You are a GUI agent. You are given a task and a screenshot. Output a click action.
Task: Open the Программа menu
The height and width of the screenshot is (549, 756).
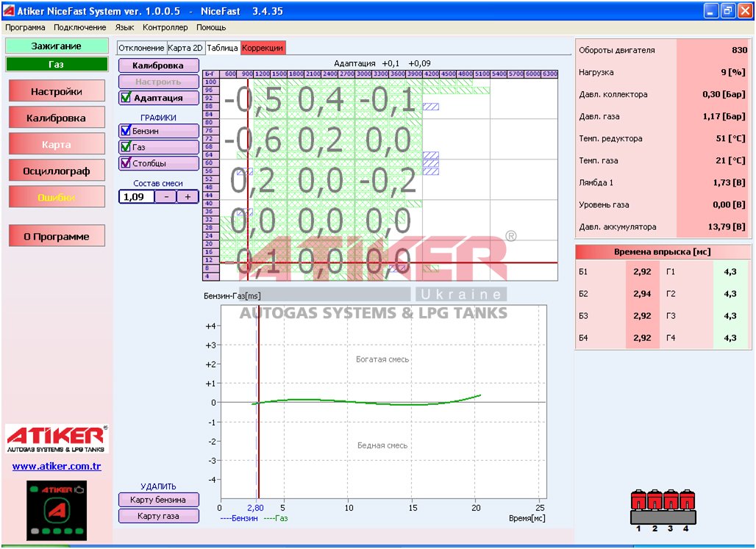[25, 27]
